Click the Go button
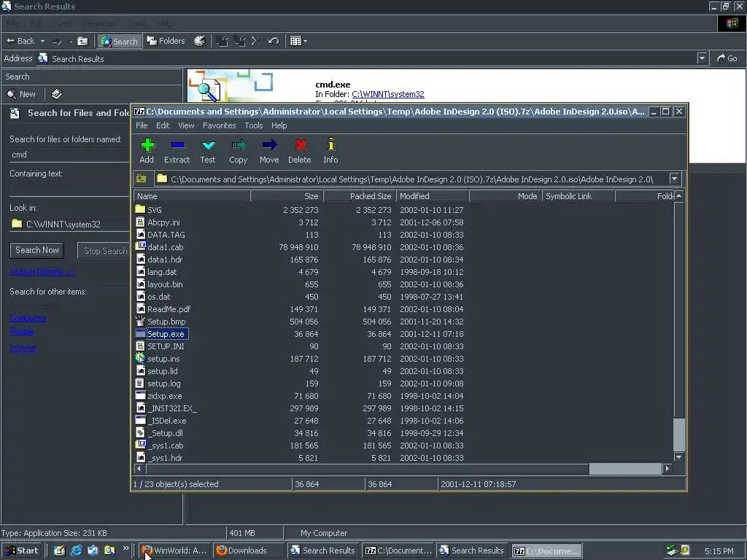This screenshot has width=747, height=560. coord(727,58)
